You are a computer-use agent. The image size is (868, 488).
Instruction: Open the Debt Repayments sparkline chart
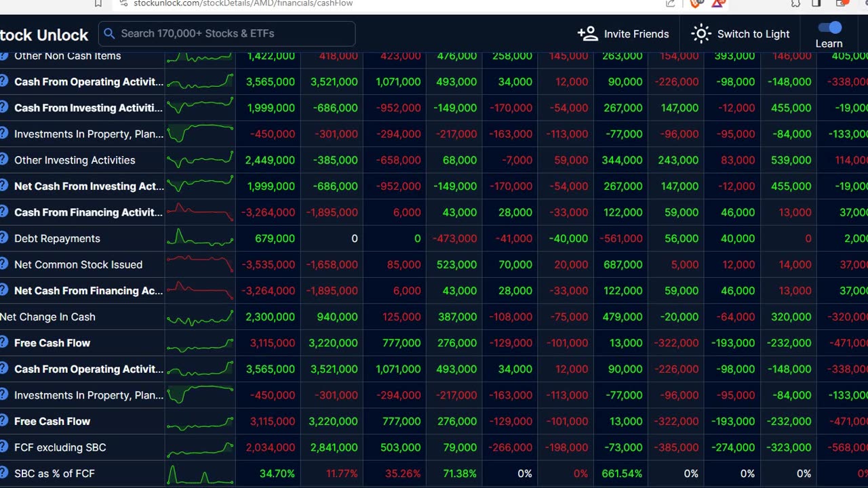click(200, 237)
